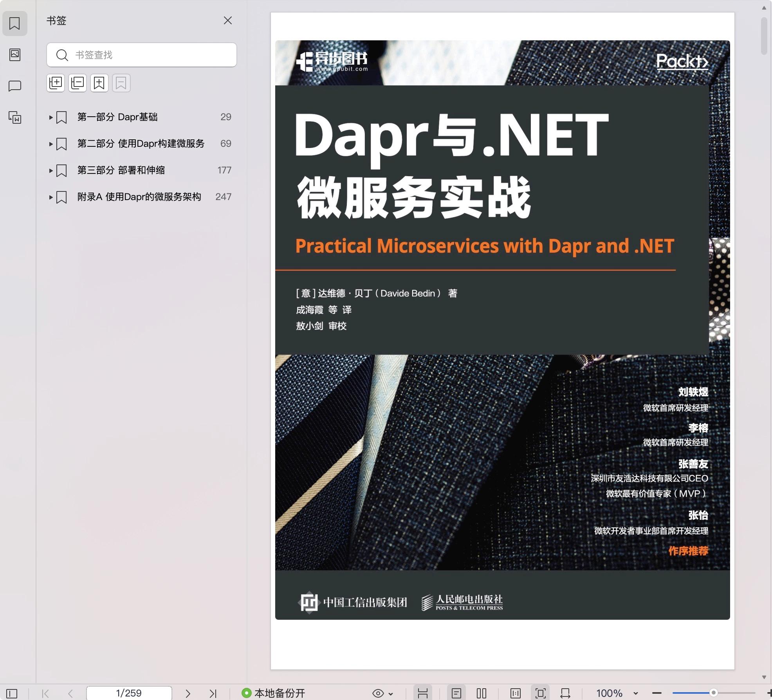Go to the previous page

[x=70, y=693]
